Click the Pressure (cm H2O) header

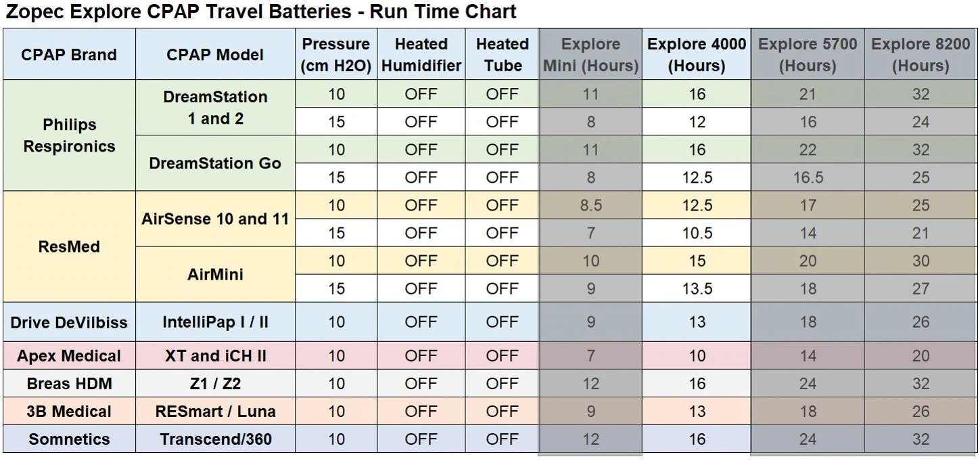(x=336, y=55)
